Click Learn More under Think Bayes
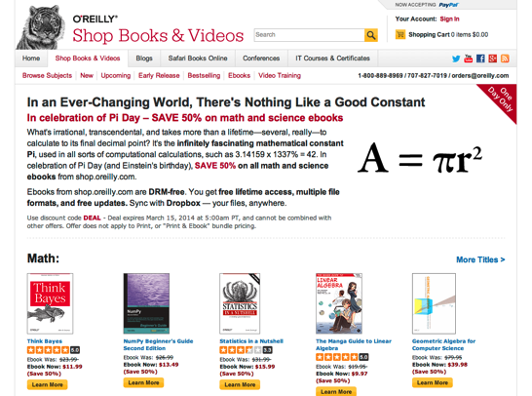Screen dimensions: 532x396 [47, 385]
